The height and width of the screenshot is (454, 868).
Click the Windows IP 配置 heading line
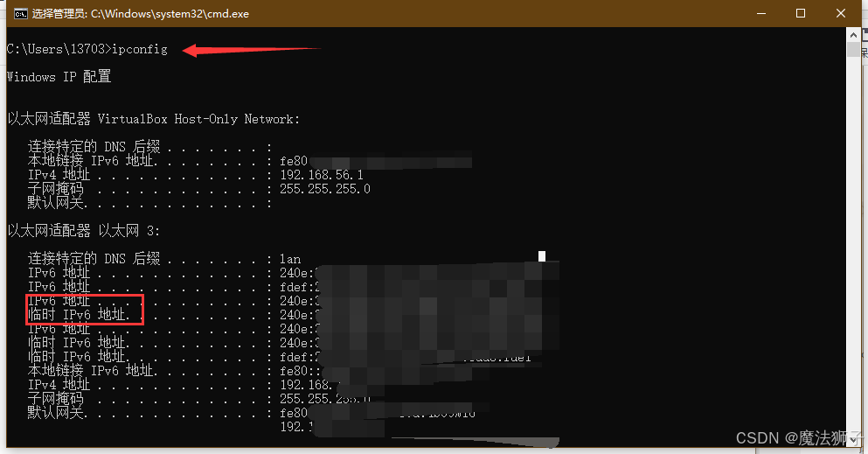click(x=59, y=76)
